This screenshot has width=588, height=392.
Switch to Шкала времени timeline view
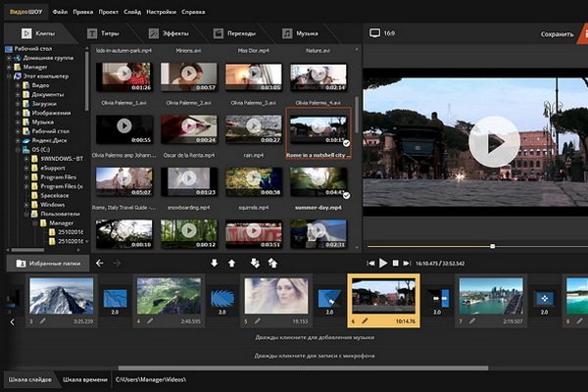click(x=83, y=378)
